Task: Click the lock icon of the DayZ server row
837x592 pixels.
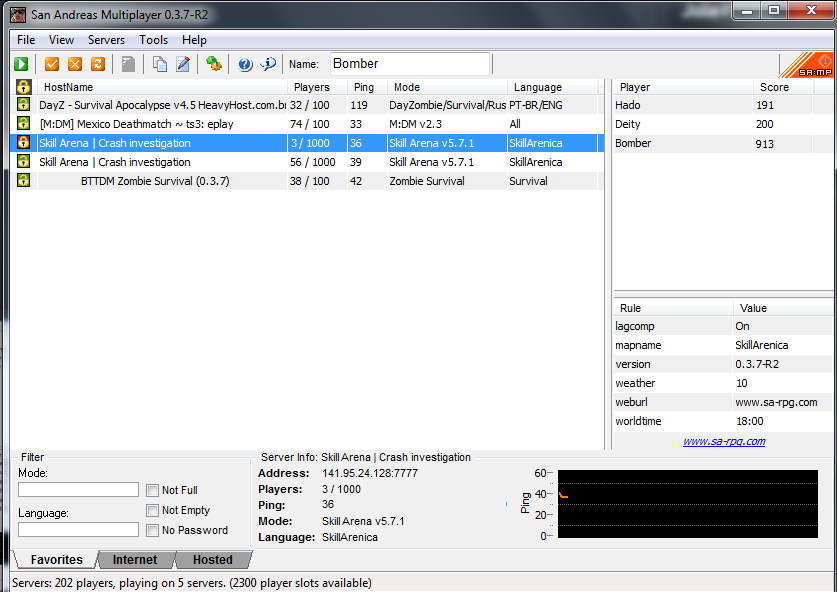Action: 23,105
